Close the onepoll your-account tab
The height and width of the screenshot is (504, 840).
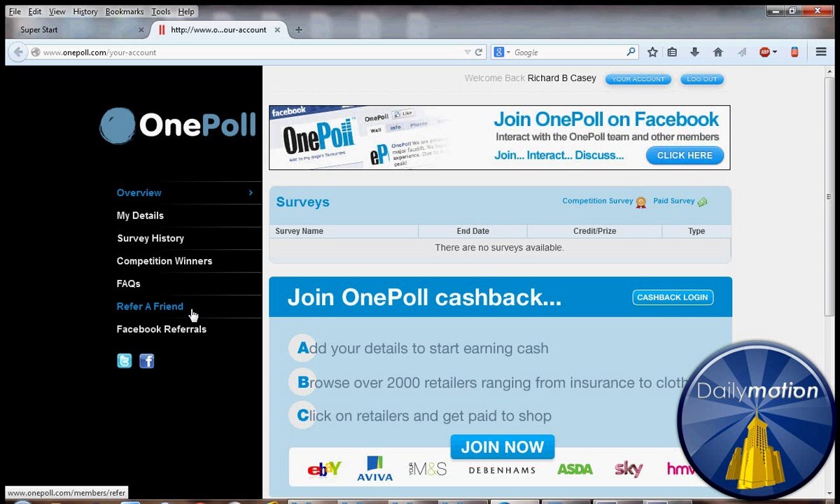[x=277, y=30]
